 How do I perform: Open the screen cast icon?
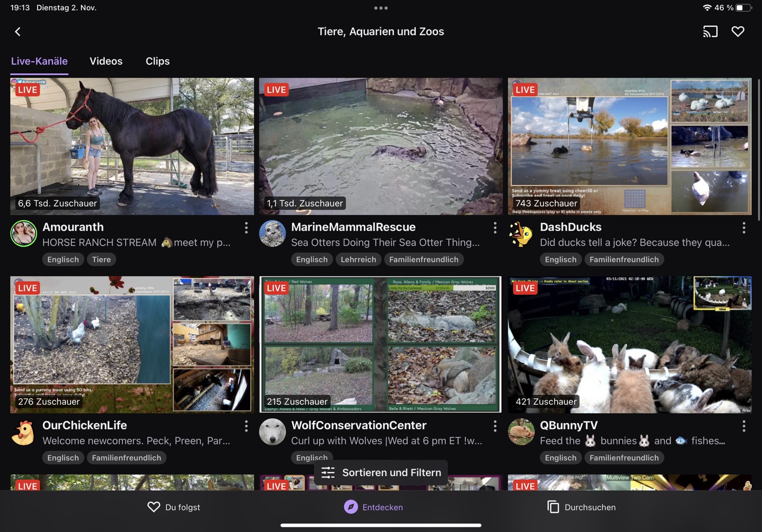click(710, 32)
